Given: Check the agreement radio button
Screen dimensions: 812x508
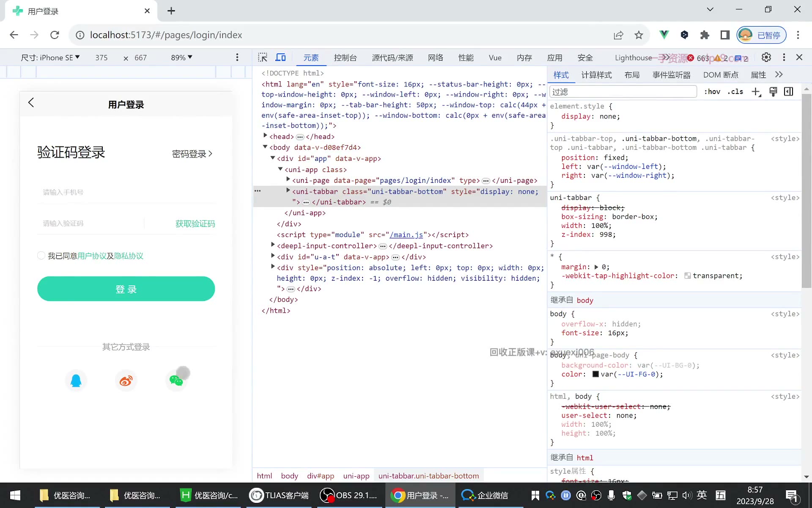Looking at the screenshot, I should 41,256.
